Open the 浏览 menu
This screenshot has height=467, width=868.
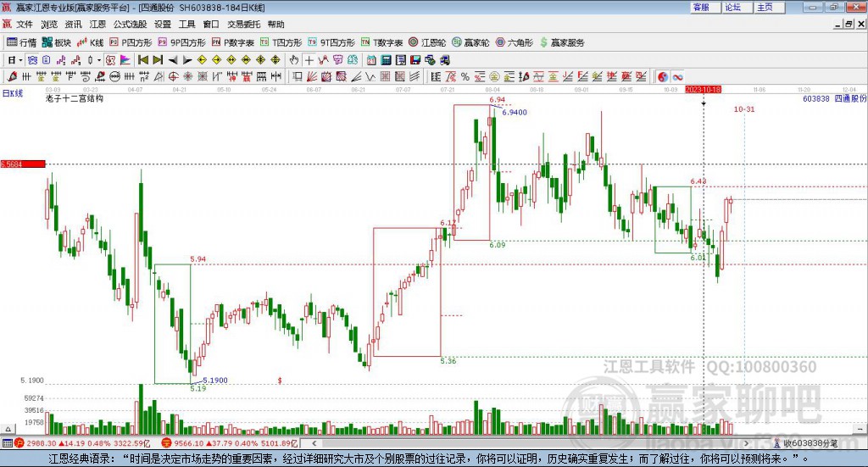tap(48, 25)
